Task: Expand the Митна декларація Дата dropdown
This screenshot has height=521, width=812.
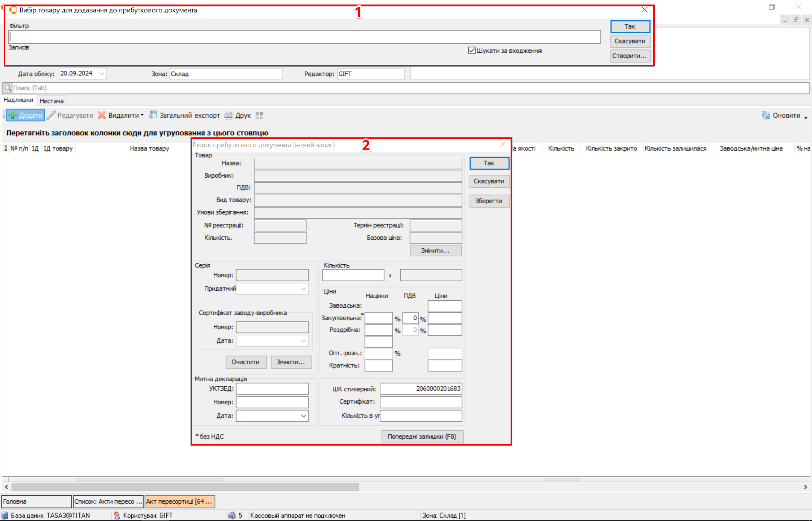Action: (303, 416)
